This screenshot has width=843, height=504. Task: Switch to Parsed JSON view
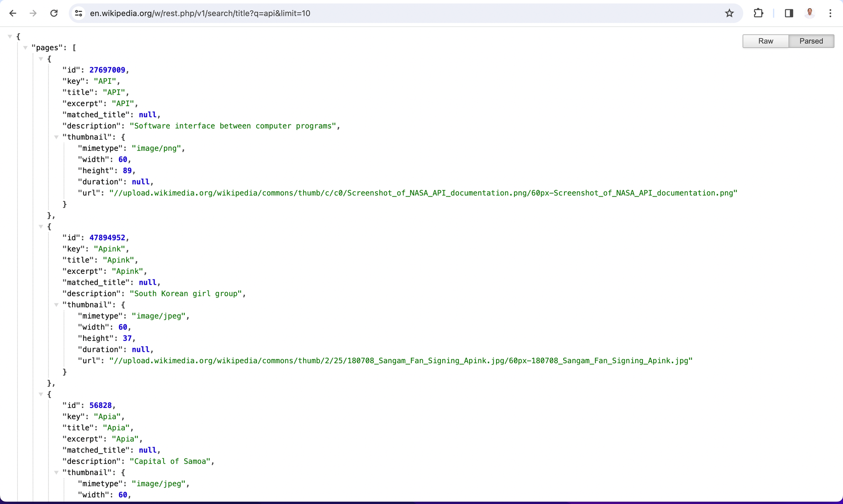click(811, 41)
